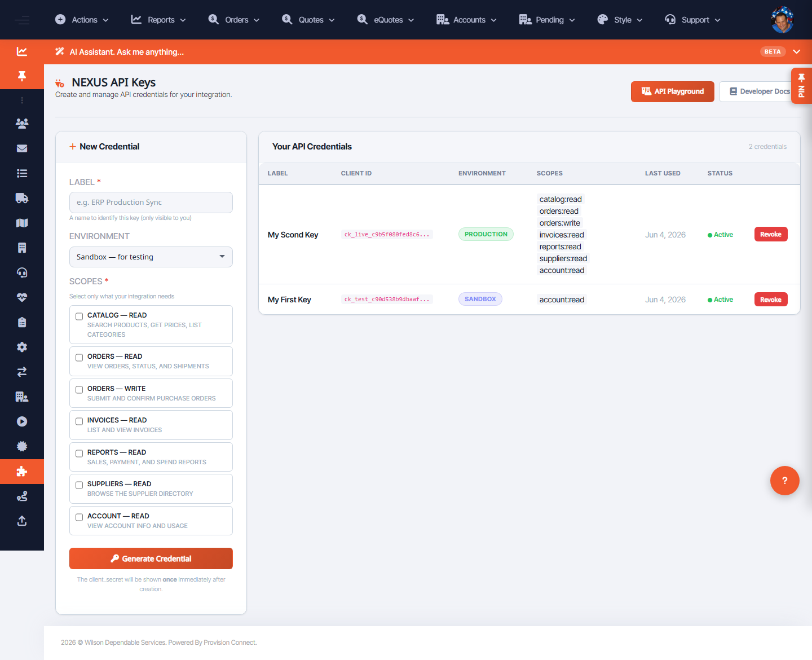The width and height of the screenshot is (812, 660).
Task: Click the API Playground button
Action: [673, 91]
